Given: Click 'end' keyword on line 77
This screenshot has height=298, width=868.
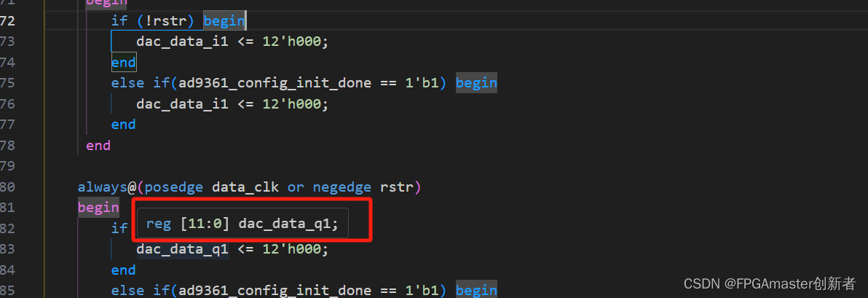Looking at the screenshot, I should [x=124, y=125].
